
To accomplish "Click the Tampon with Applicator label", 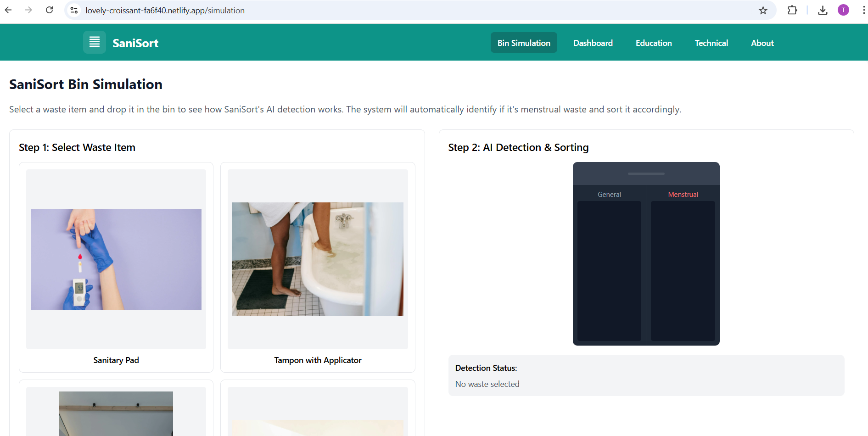I will (x=318, y=360).
